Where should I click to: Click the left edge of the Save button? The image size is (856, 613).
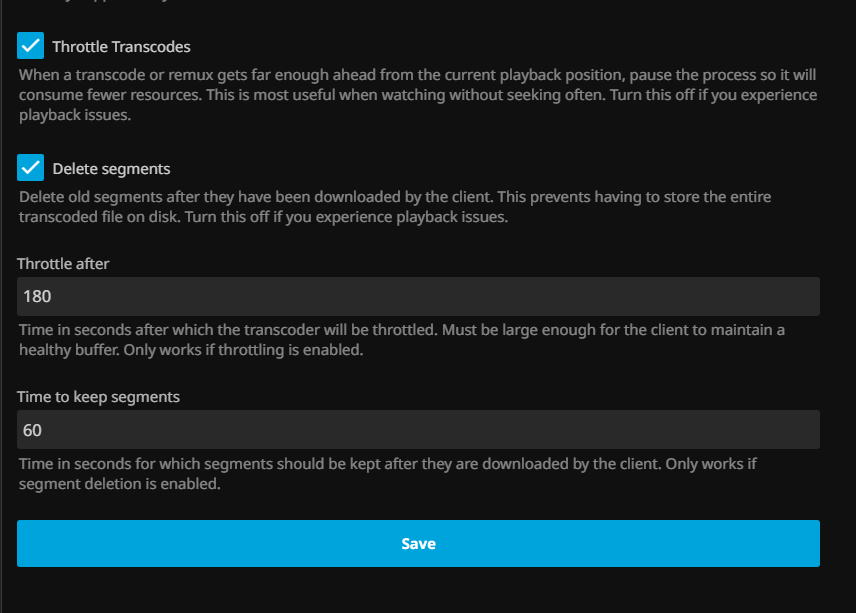pos(30,544)
